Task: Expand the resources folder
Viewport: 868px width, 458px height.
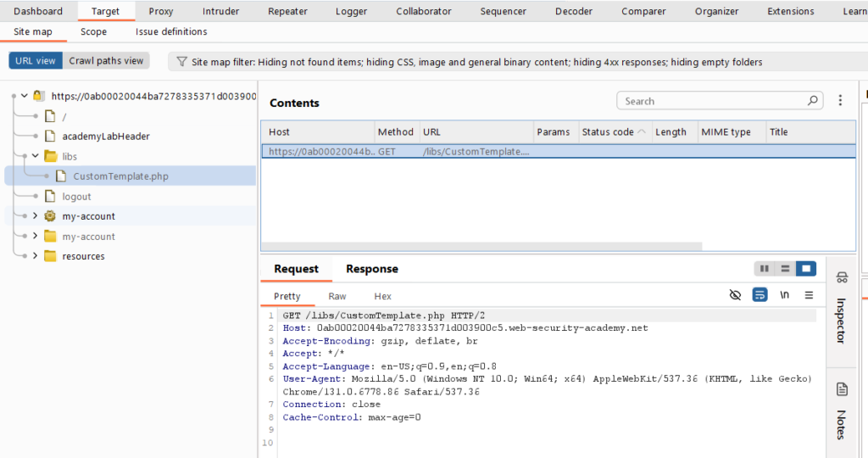Action: point(35,256)
